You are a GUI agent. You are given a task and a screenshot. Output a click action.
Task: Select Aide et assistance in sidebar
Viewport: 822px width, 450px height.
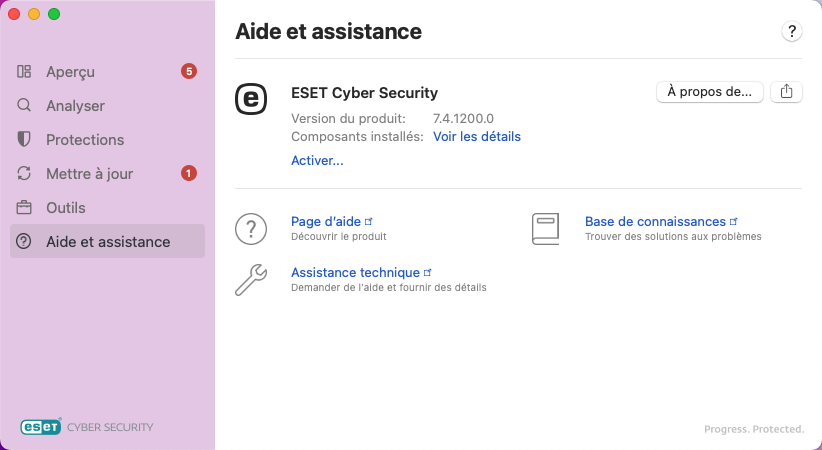(107, 242)
